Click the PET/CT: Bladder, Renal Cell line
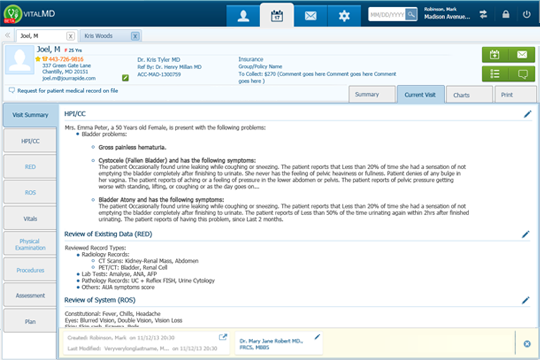 133,267
